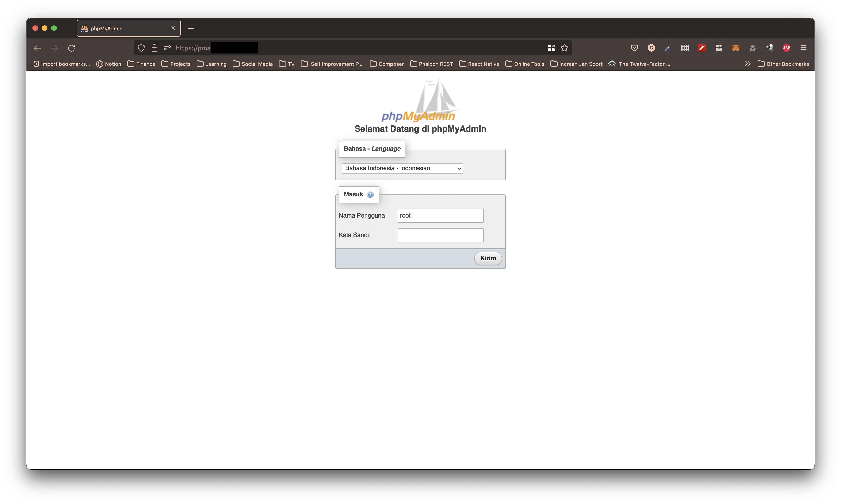
Task: Open the Firefox hamburger menu
Action: click(803, 48)
